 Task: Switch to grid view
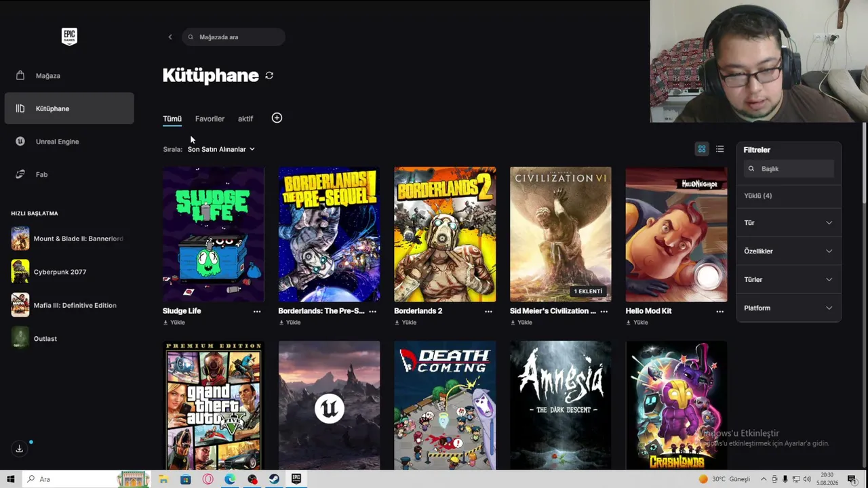pos(702,149)
